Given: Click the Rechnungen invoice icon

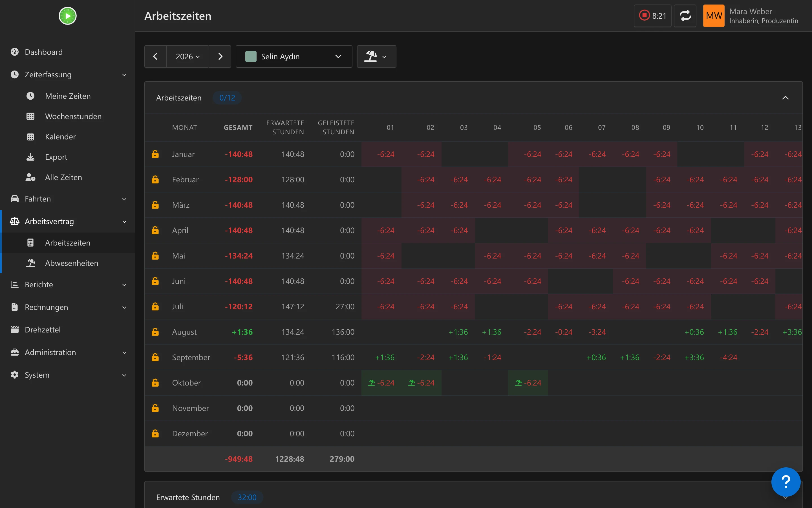Looking at the screenshot, I should point(14,307).
